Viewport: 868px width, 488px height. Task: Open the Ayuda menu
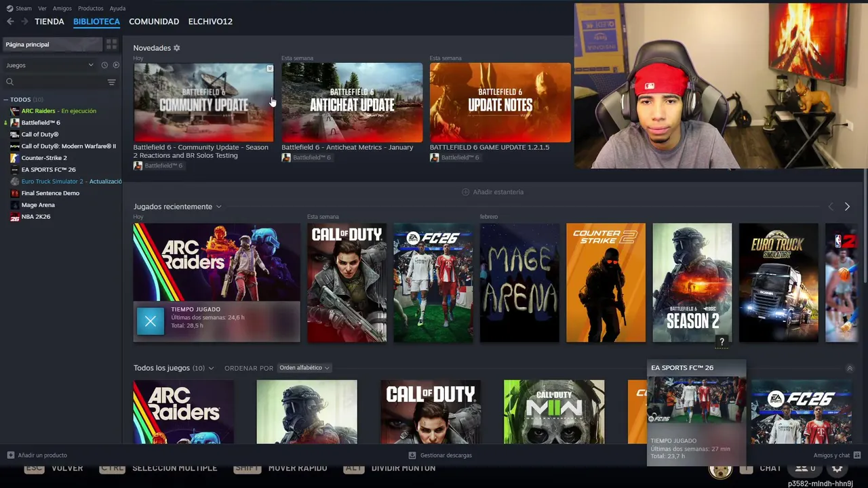point(117,8)
